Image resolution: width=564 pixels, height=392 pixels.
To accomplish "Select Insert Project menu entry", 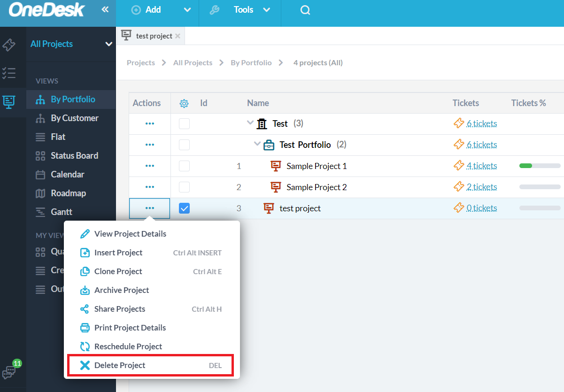I will (152, 253).
